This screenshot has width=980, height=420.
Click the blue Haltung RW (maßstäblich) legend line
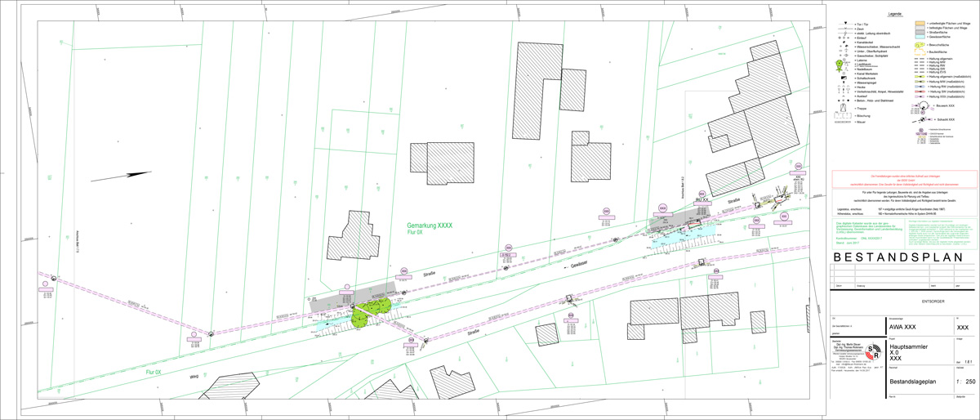(920, 87)
